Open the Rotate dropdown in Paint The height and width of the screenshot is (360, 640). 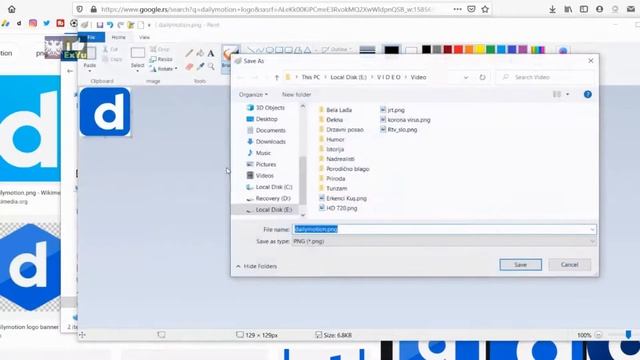coord(163,69)
